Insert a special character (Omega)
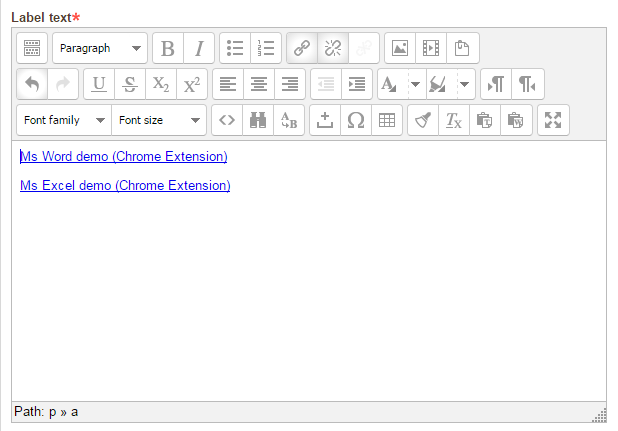Image resolution: width=618 pixels, height=431 pixels. (356, 120)
